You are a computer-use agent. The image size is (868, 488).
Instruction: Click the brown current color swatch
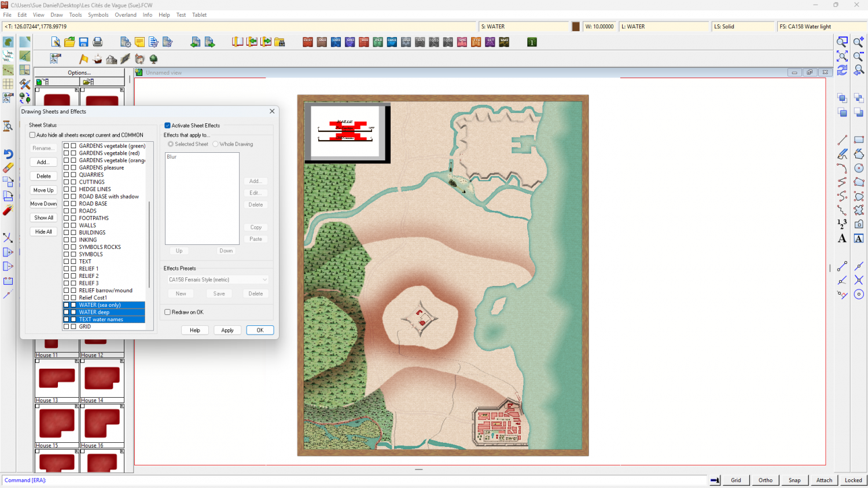(x=576, y=27)
